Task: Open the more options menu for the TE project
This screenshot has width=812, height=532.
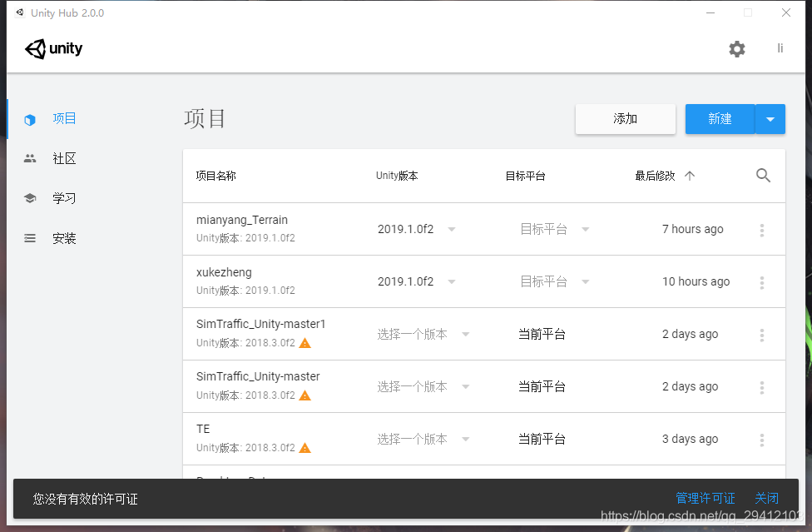Action: [762, 440]
